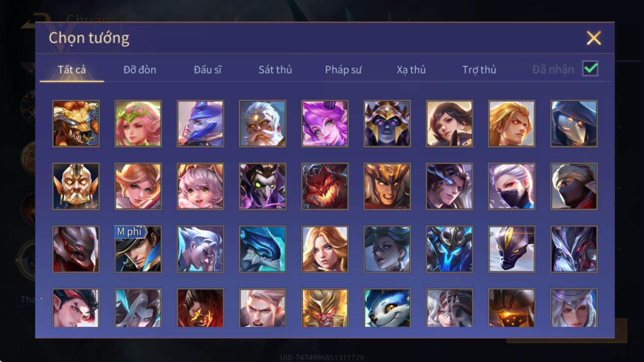The width and height of the screenshot is (644, 362).
Task: Filter heroes by 'Xạ thủ'
Action: coord(411,69)
